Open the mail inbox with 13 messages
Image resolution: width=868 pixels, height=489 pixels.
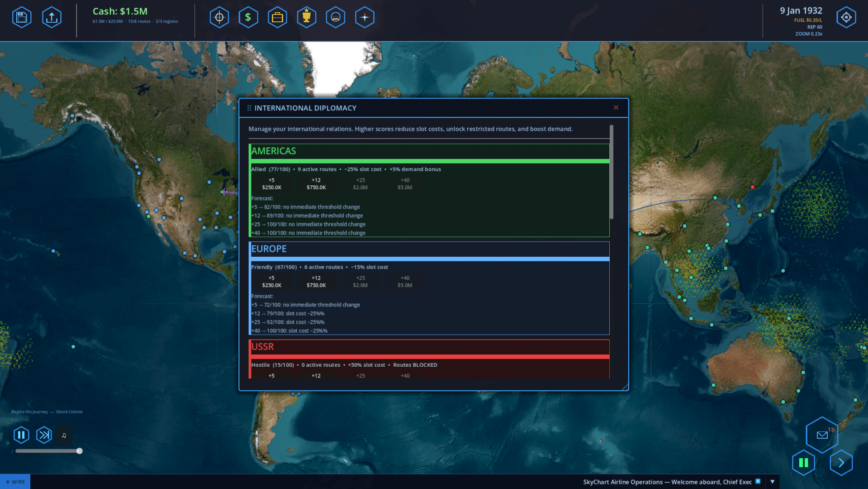point(822,435)
